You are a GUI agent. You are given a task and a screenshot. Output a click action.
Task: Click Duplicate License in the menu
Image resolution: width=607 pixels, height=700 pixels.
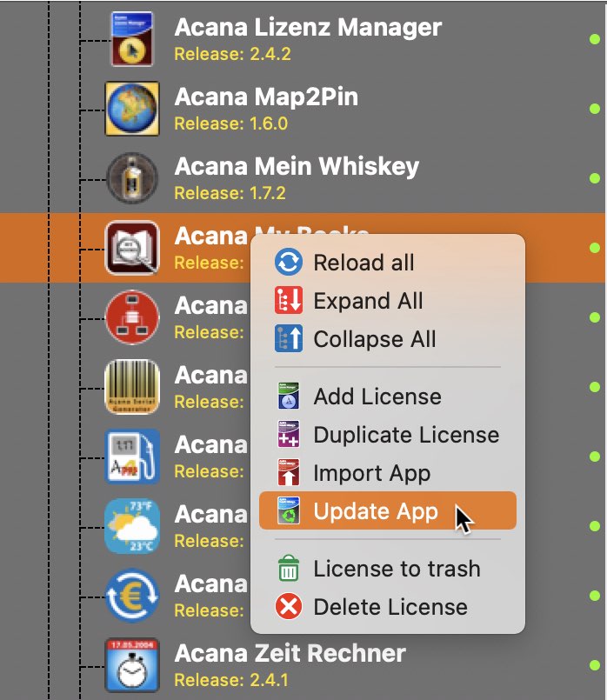(x=406, y=435)
